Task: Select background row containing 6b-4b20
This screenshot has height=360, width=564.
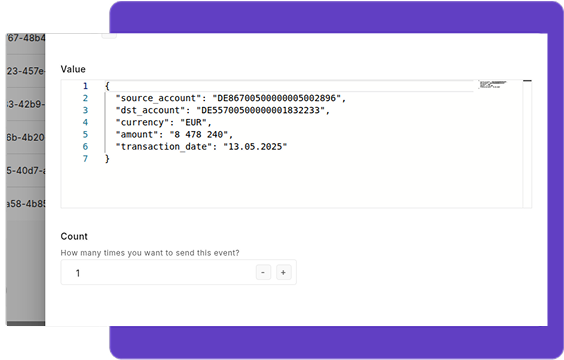Action: tap(26, 137)
